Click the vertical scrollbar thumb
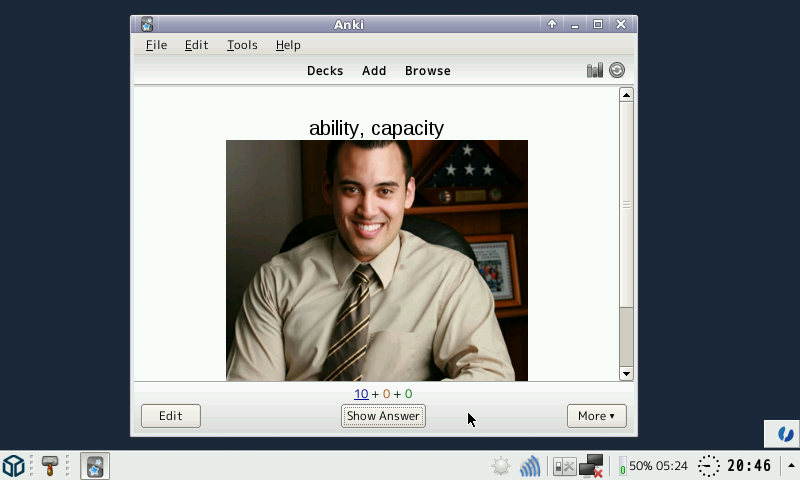The width and height of the screenshot is (800, 480). click(627, 205)
